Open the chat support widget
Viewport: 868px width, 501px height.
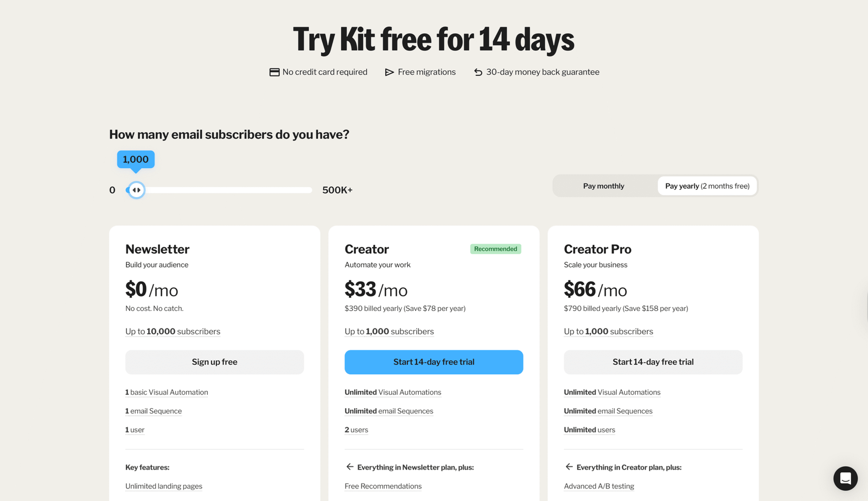click(845, 478)
